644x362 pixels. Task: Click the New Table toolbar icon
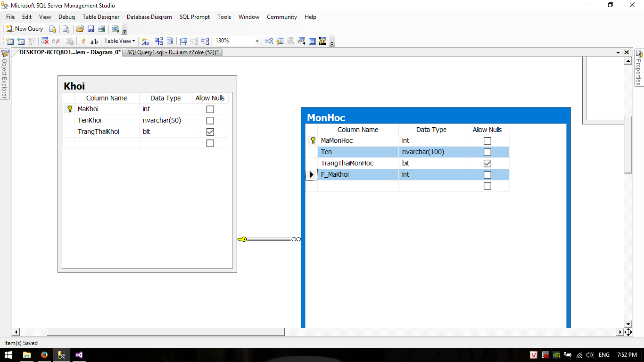pyautogui.click(x=9, y=41)
